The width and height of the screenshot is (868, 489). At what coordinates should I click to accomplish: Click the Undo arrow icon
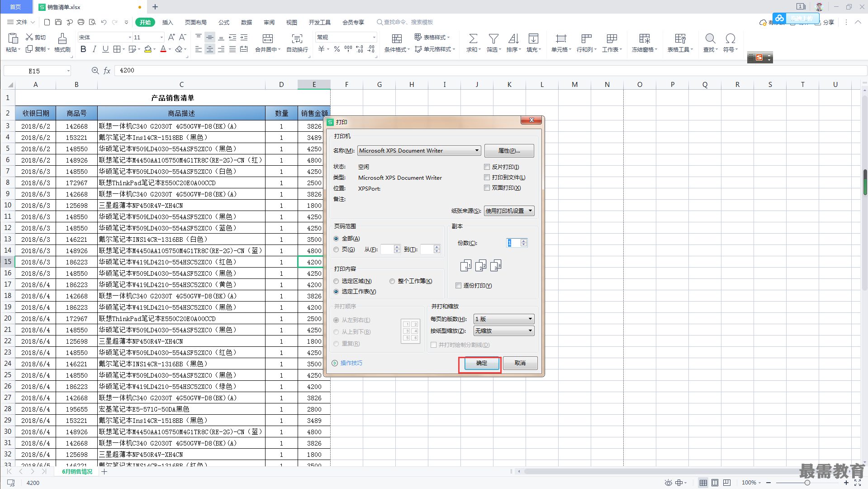(x=104, y=22)
